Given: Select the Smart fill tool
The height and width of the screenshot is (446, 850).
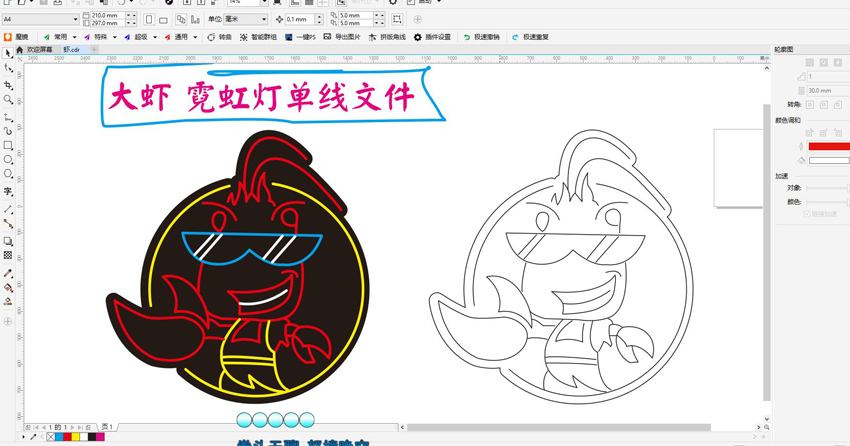Looking at the screenshot, I should [8, 302].
